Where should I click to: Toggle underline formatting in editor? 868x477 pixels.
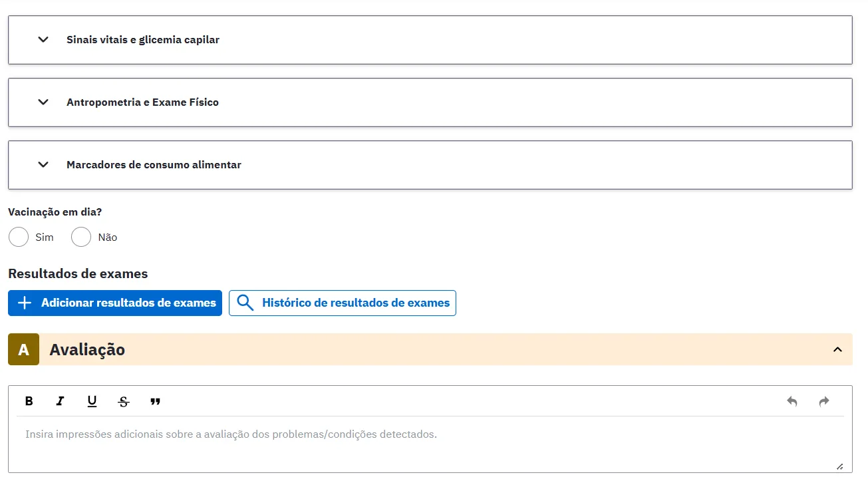pos(92,401)
